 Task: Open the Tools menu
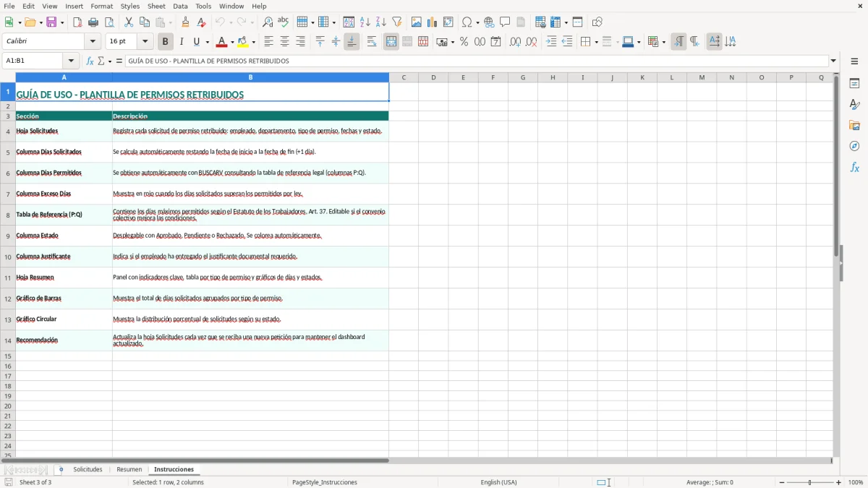(203, 6)
